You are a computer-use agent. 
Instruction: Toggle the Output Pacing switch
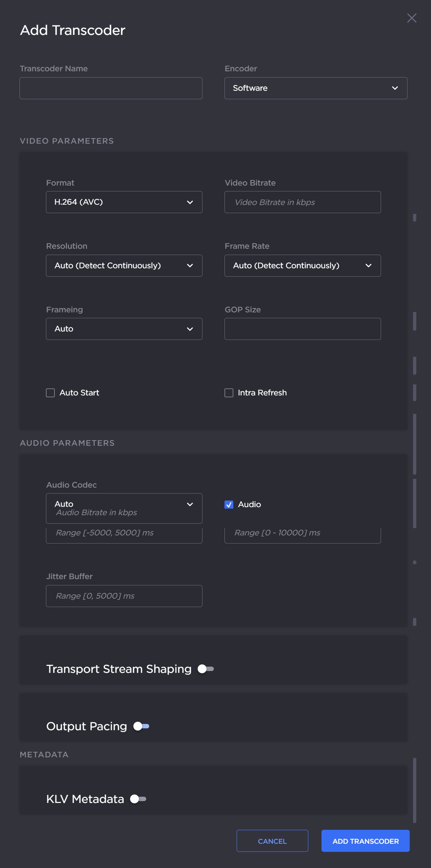(141, 726)
